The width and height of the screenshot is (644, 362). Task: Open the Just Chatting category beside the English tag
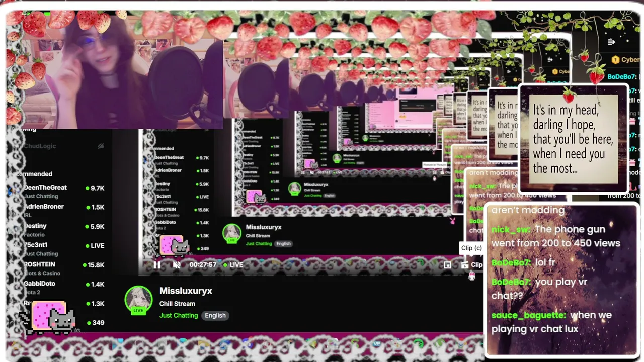179,315
